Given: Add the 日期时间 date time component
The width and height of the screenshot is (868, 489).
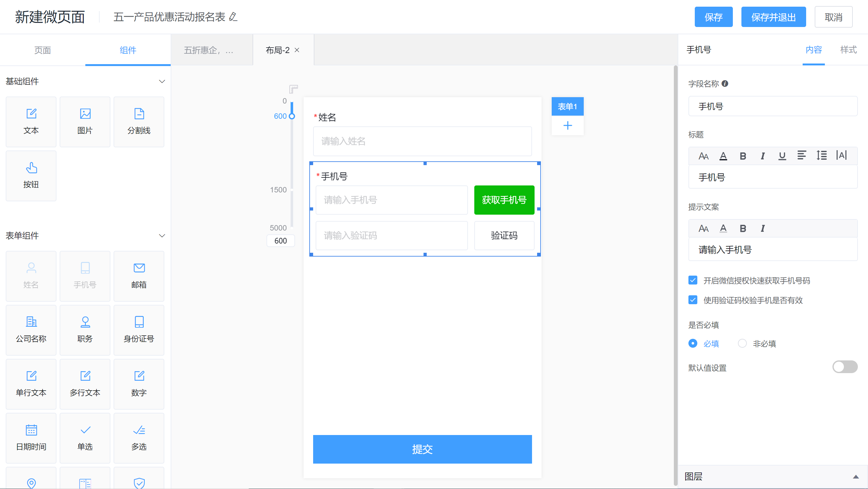Looking at the screenshot, I should 31,438.
